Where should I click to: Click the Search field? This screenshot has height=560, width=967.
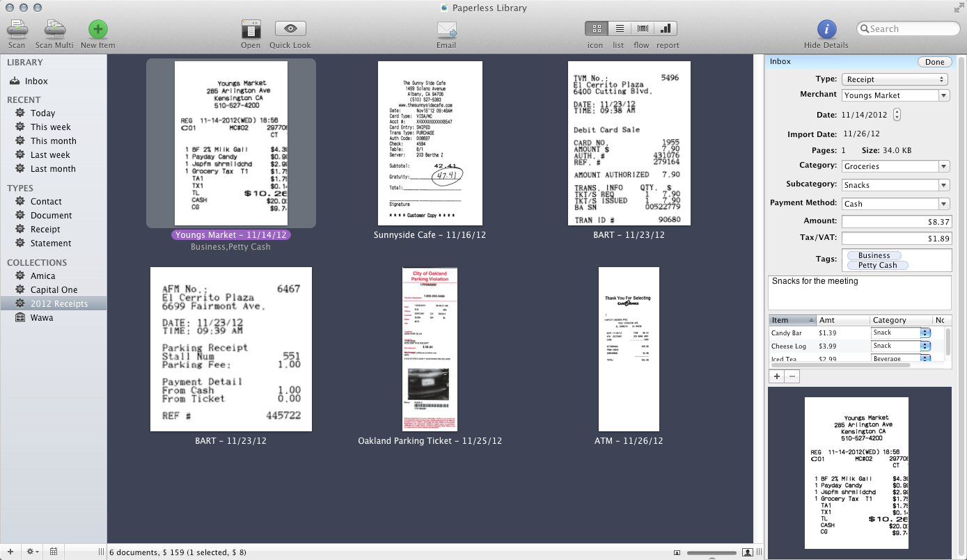[909, 29]
